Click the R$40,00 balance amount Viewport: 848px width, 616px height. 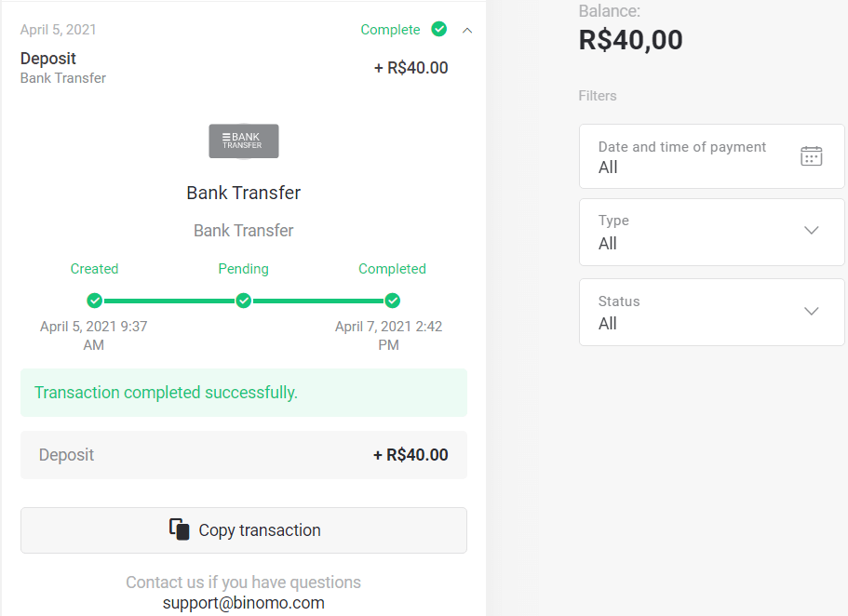(631, 40)
